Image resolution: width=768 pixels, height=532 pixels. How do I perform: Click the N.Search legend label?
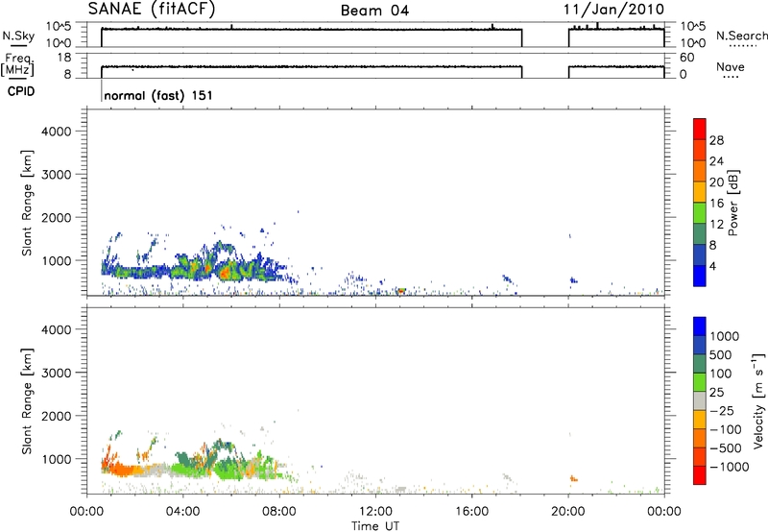(x=741, y=36)
